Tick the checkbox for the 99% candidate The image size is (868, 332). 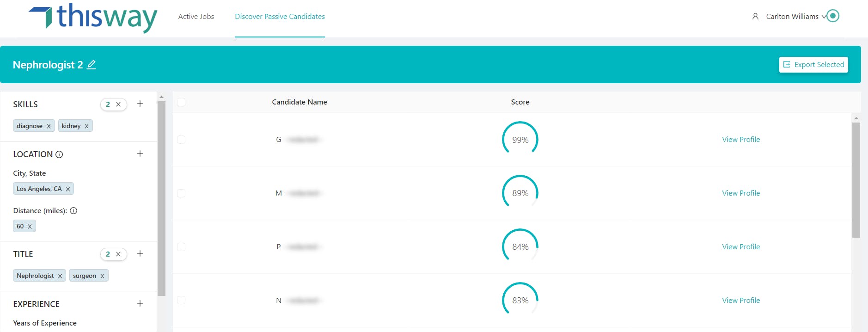point(181,140)
